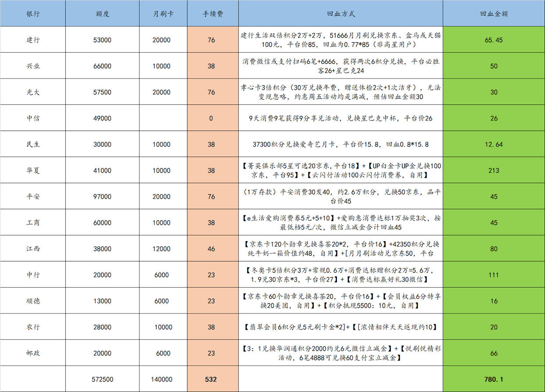The width and height of the screenshot is (545, 392).
Task: Select the 80 rebate amount cell
Action: [x=494, y=249]
